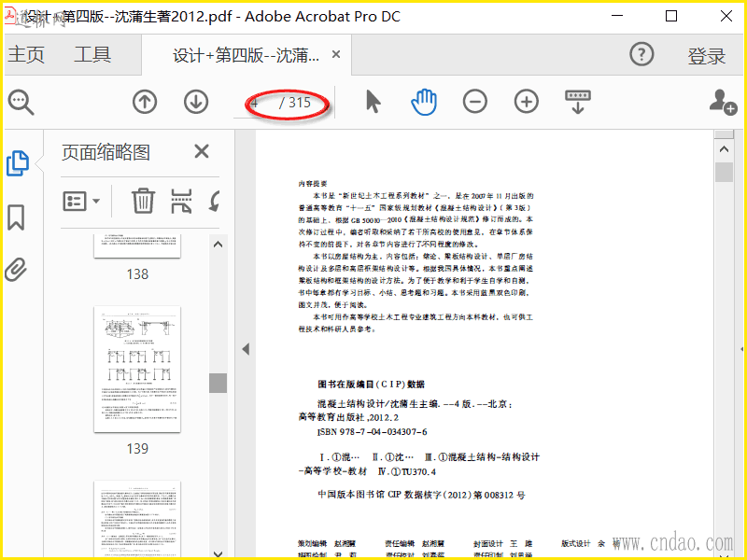Go to previous page with up arrow
747x560 pixels.
[145, 102]
